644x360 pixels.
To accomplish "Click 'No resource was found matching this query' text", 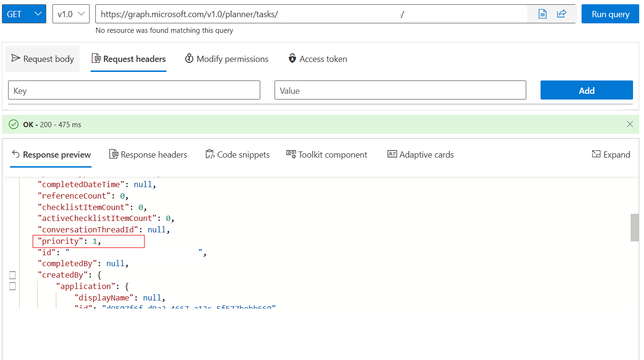I will [164, 30].
